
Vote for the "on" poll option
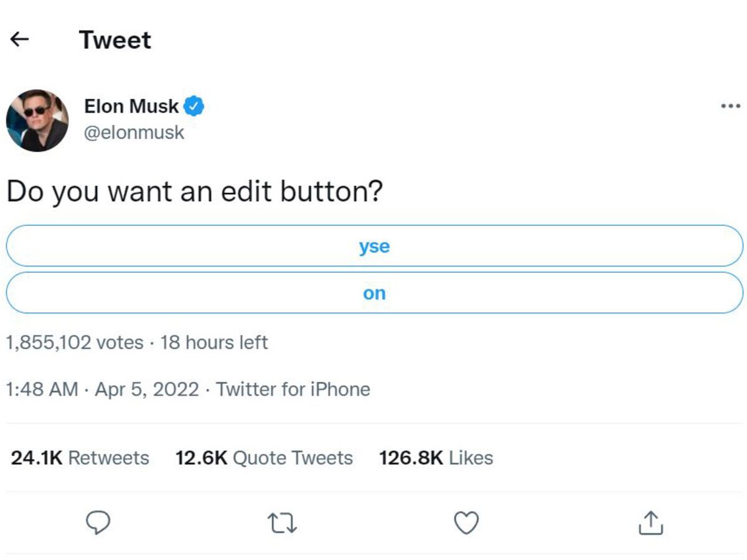click(374, 293)
